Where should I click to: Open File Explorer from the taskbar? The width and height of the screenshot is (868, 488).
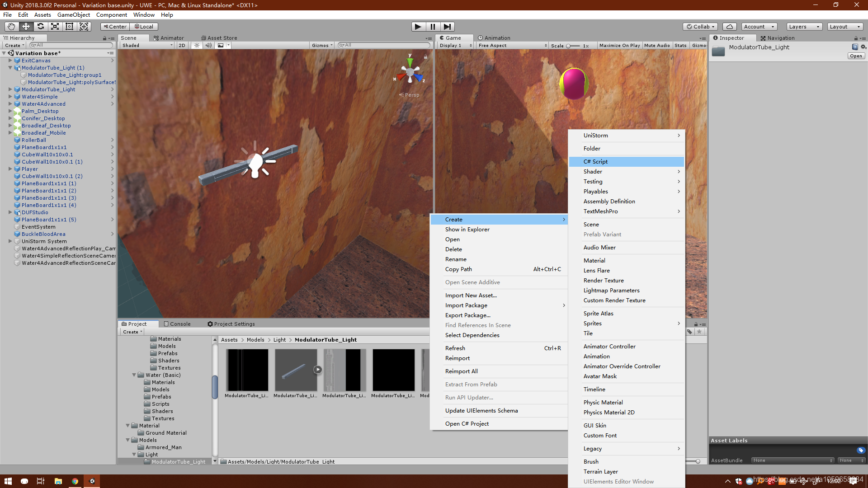tap(58, 481)
